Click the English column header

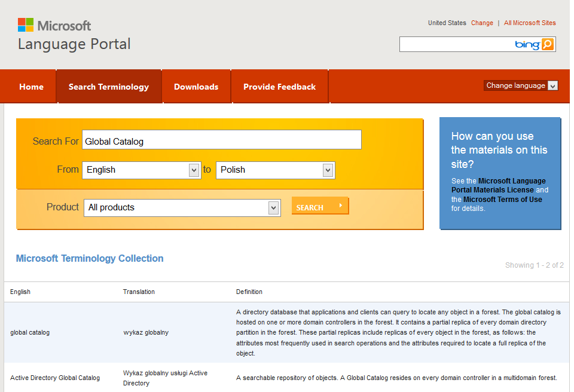tap(20, 292)
